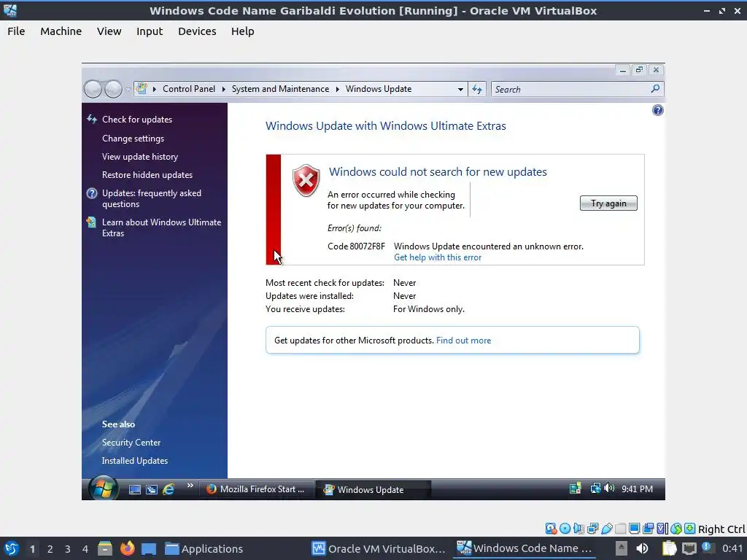The image size is (747, 560).
Task: Click VirtualBox network adapters status icon
Action: click(x=593, y=529)
